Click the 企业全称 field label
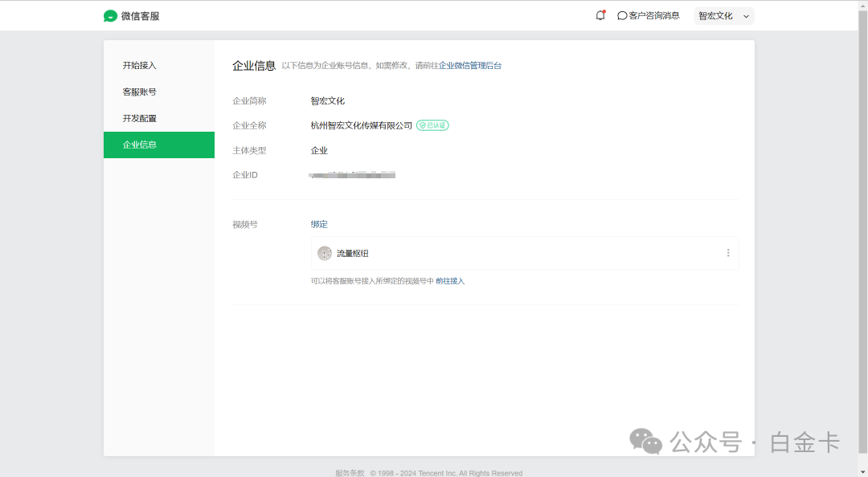 pos(249,125)
